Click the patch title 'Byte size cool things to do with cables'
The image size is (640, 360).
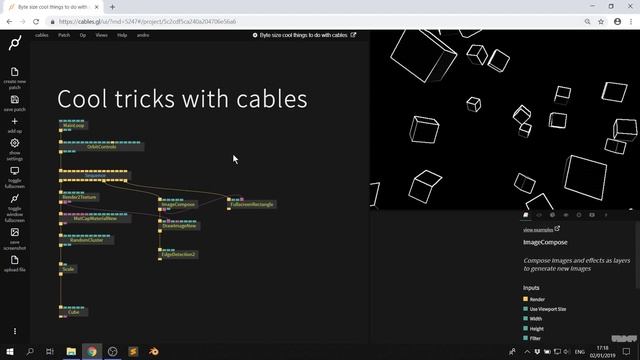303,35
